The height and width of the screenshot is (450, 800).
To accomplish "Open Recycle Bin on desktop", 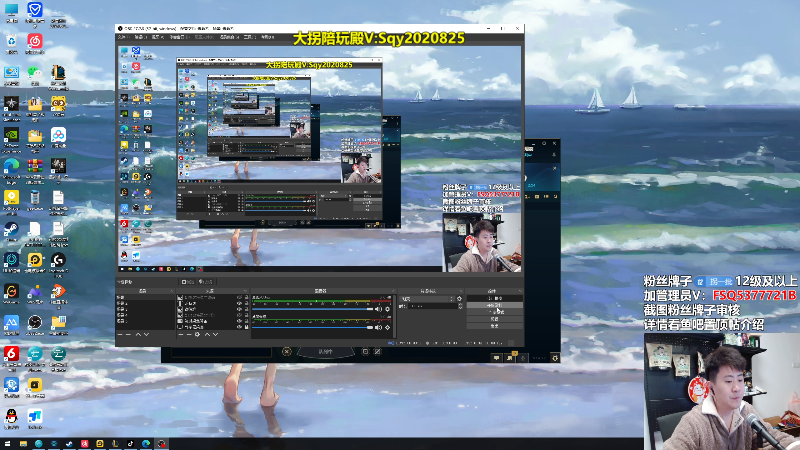I will (11, 42).
